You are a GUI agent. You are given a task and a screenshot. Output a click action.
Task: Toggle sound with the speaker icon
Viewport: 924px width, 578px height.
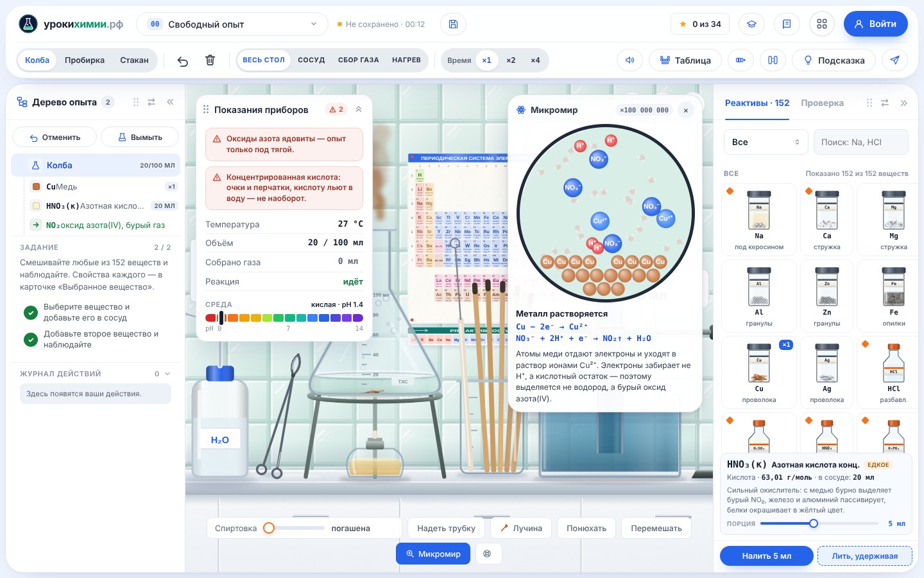[x=630, y=60]
